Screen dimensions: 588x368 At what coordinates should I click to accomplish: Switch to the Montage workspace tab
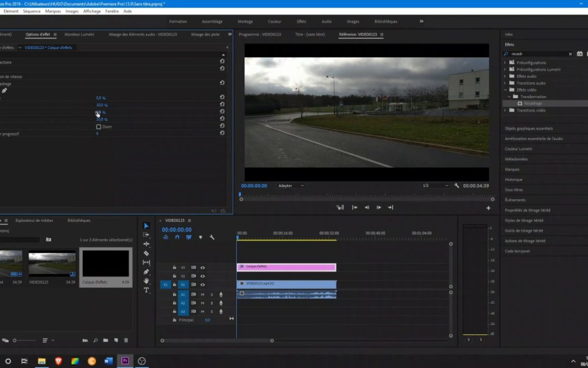point(245,22)
